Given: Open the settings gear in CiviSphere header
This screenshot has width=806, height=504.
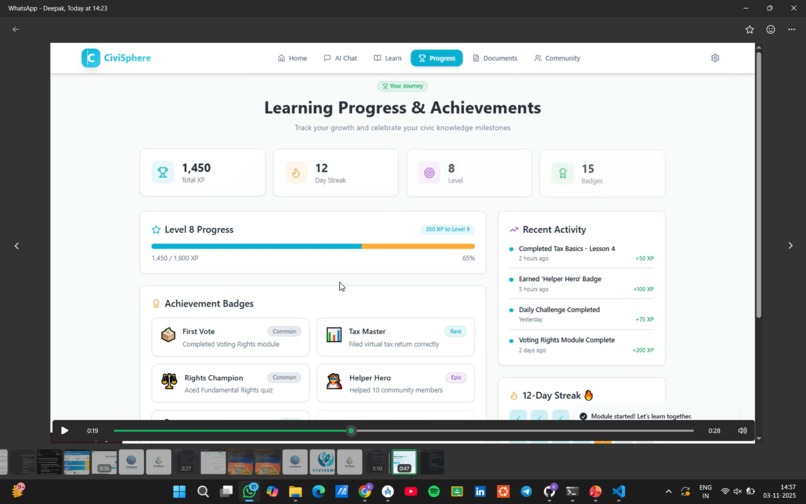Looking at the screenshot, I should tap(715, 58).
